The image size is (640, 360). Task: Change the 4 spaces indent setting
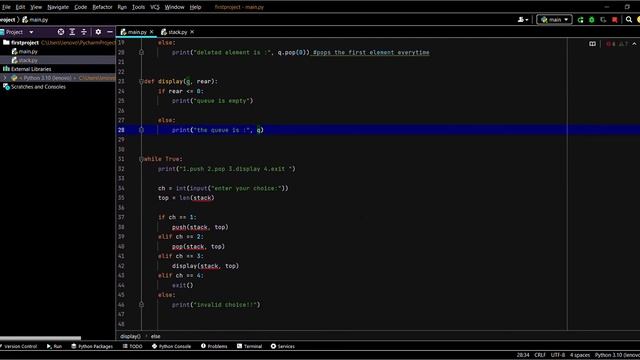(580, 355)
